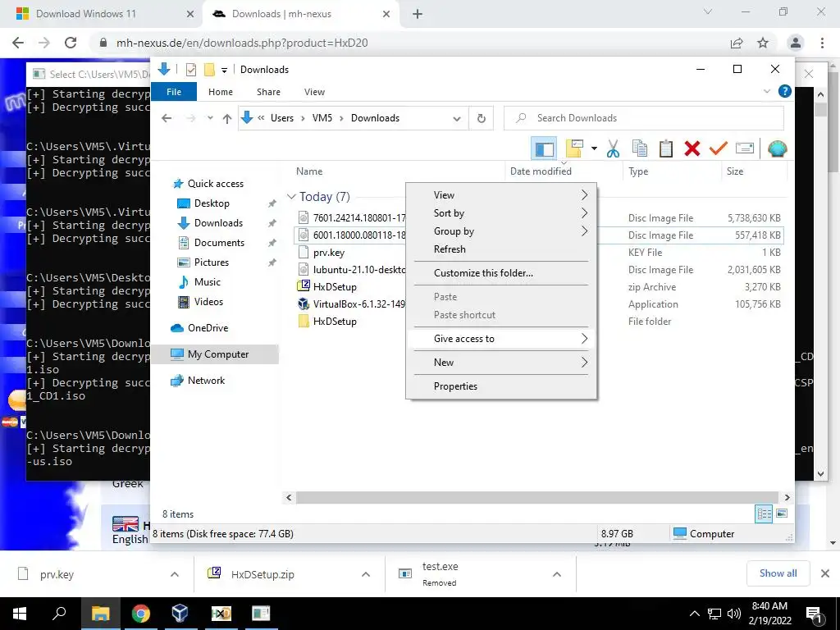
Task: Open the prv.key download options chevron
Action: point(175,574)
